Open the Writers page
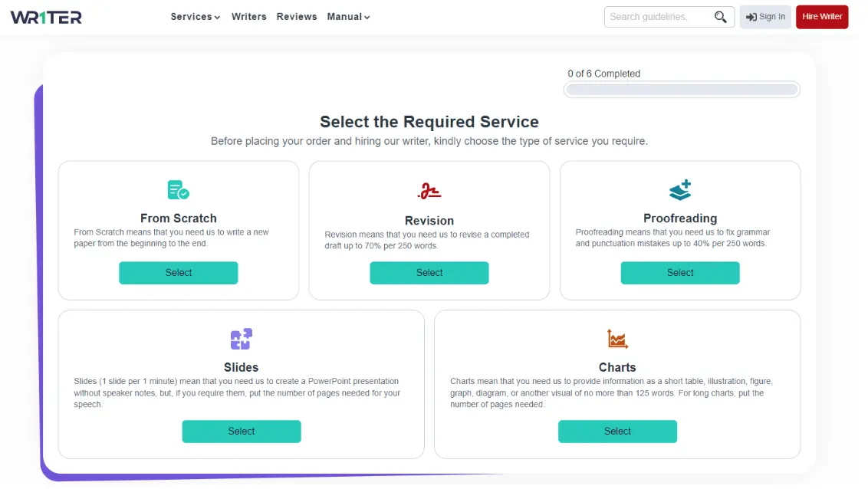The height and width of the screenshot is (489, 868). 249,17
